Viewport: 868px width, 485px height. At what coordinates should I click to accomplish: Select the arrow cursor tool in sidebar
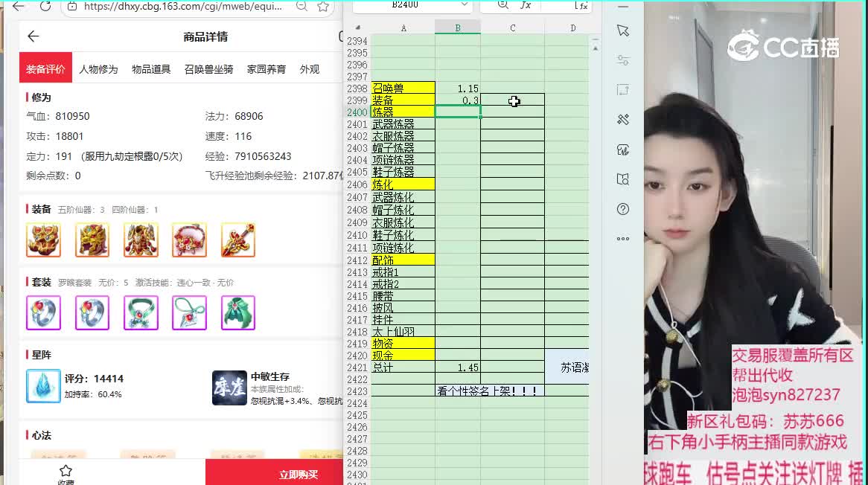point(623,30)
